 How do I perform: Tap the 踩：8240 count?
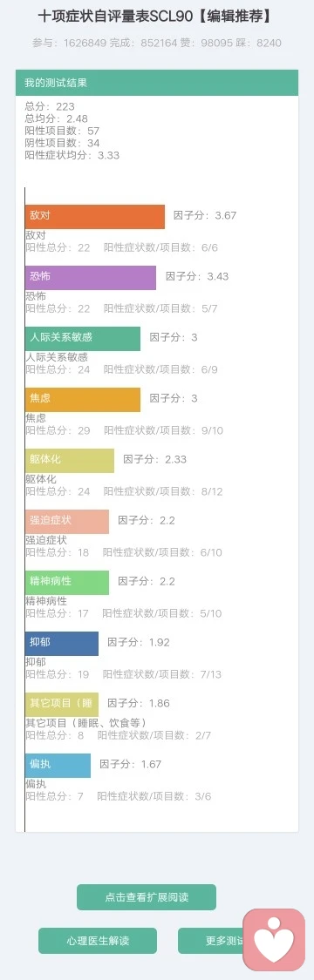pos(260,44)
